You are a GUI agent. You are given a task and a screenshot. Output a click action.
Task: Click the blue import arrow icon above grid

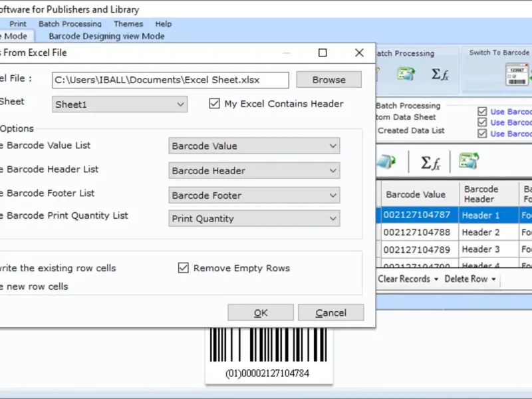point(386,162)
